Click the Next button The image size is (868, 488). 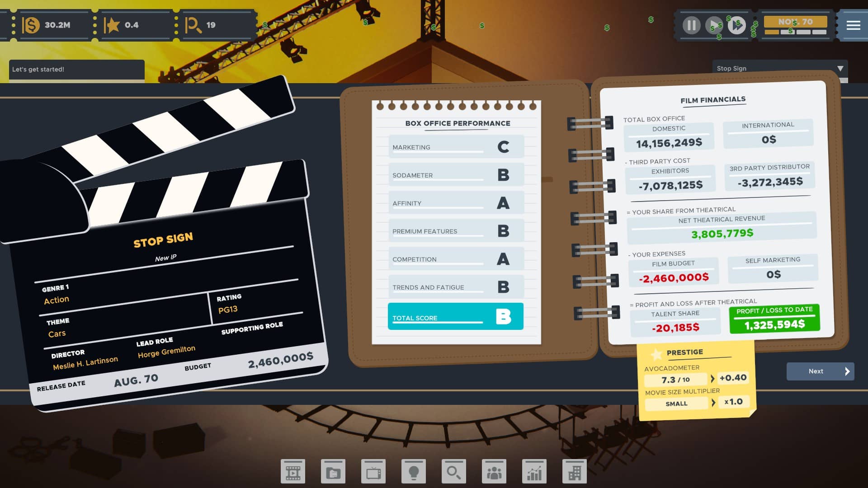820,371
